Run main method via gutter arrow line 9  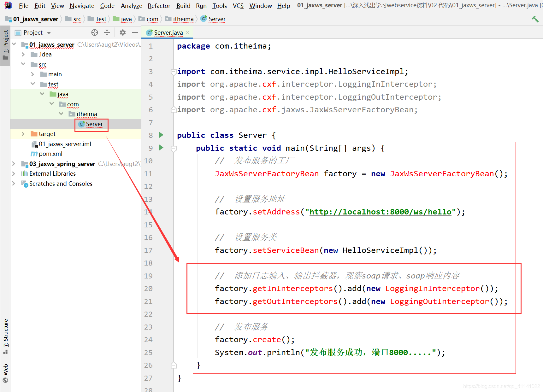[x=161, y=148]
